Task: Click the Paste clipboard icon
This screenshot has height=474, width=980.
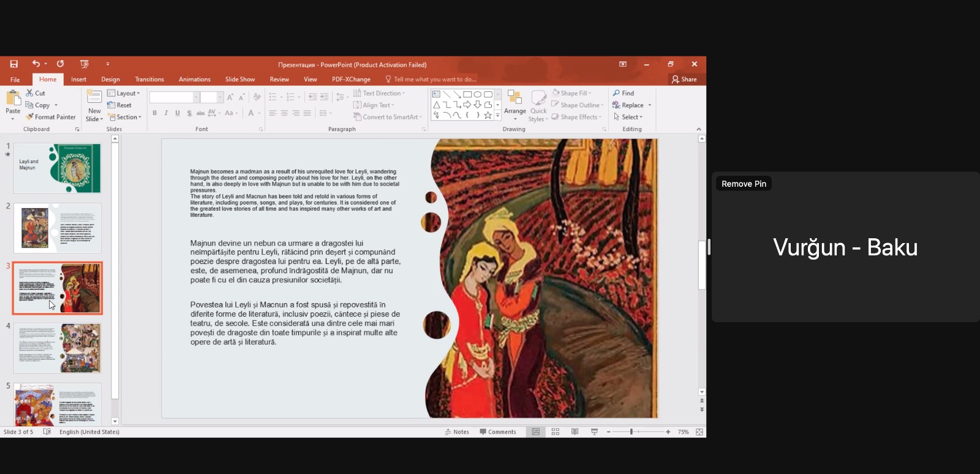Action: 13,98
